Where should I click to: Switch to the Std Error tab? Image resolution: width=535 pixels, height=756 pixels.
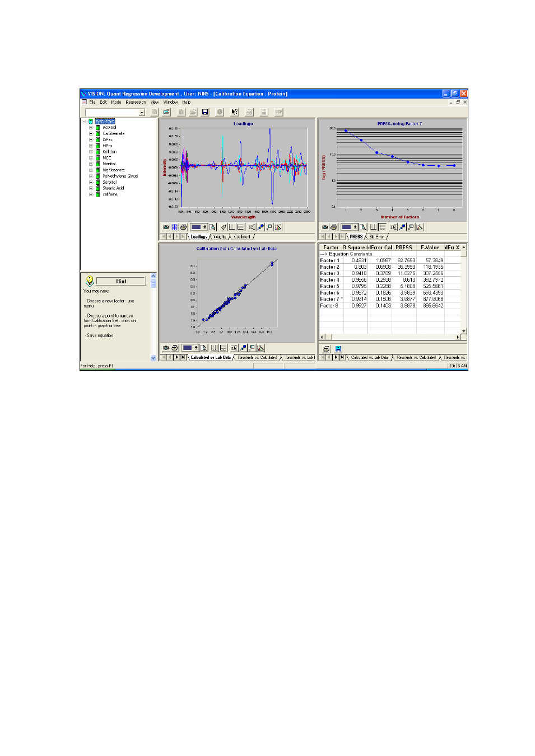377,237
